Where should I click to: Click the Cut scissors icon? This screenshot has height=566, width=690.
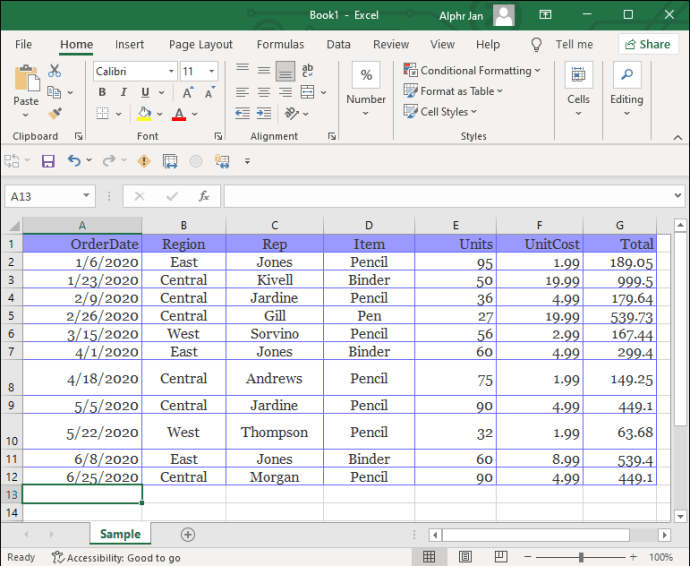coord(54,71)
